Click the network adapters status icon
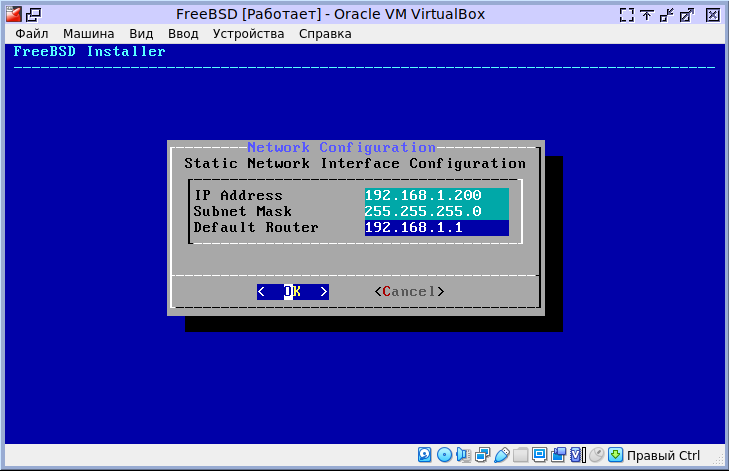The height and width of the screenshot is (471, 729). (483, 455)
